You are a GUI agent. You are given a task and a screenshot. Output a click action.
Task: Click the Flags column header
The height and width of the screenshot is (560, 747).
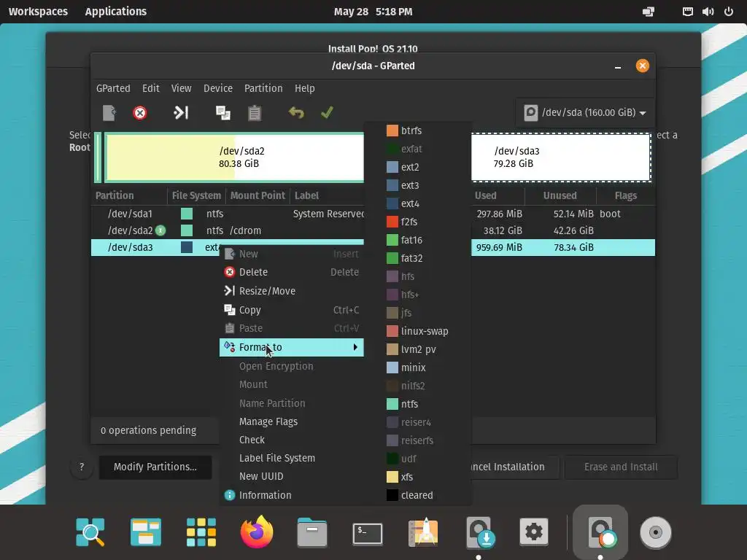[x=625, y=195]
